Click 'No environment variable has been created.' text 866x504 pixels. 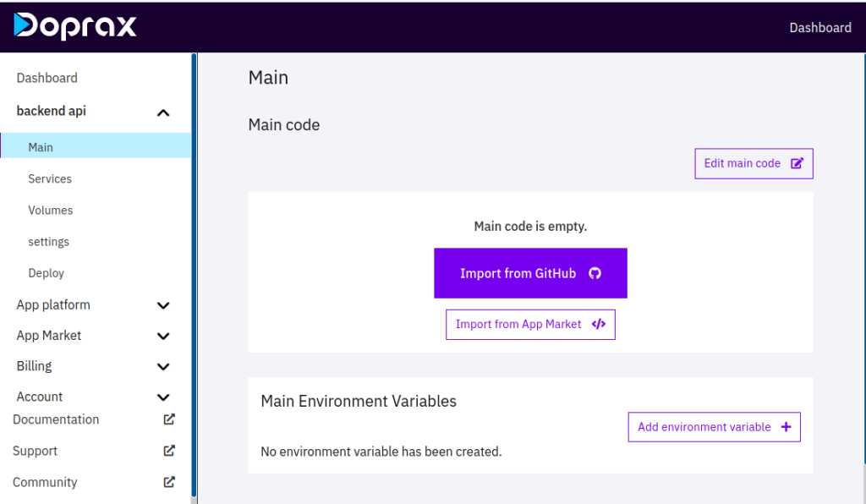pos(381,452)
